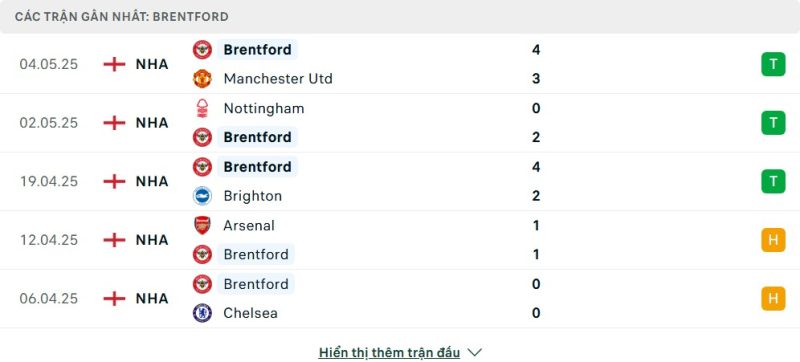Viewport: 800px width, 362px height.
Task: Click the green T badge for Manchester Utd match
Action: 773,64
